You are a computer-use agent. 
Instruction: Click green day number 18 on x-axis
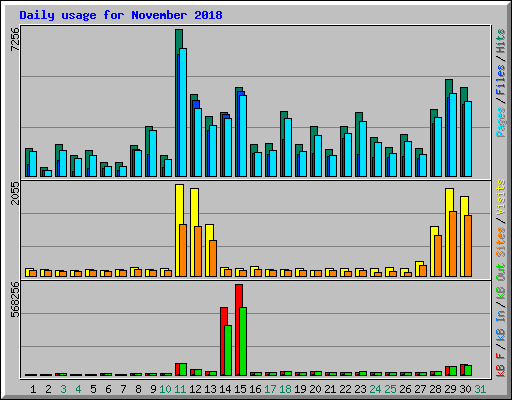285,389
